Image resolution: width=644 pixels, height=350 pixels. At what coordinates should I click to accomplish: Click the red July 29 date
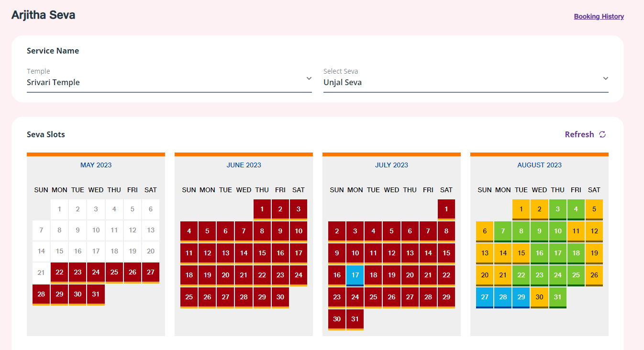coord(446,298)
